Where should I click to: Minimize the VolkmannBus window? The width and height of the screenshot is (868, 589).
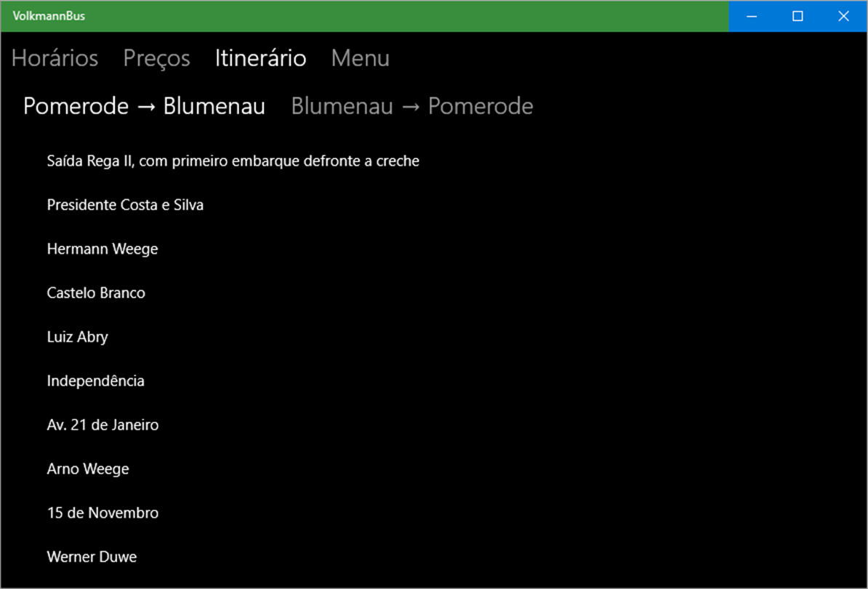click(x=752, y=16)
